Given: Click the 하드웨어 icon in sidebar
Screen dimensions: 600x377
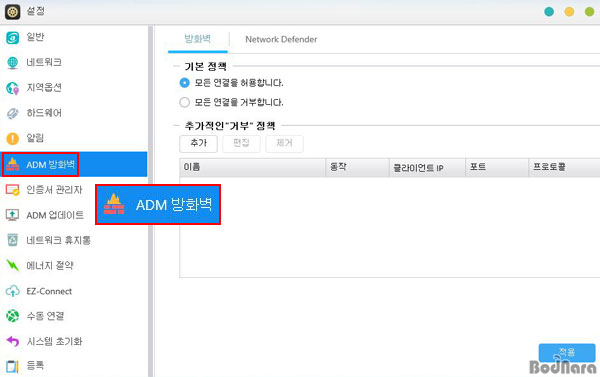Looking at the screenshot, I should [13, 113].
